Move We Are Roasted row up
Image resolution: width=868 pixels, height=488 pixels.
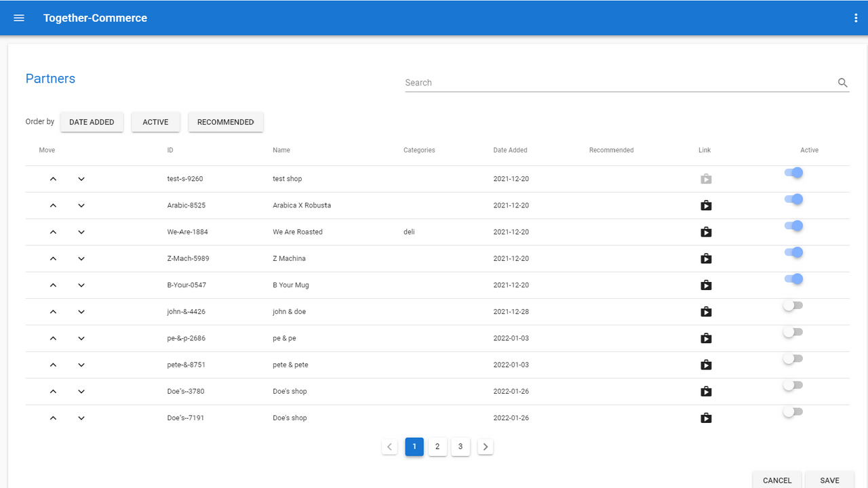pos(54,232)
